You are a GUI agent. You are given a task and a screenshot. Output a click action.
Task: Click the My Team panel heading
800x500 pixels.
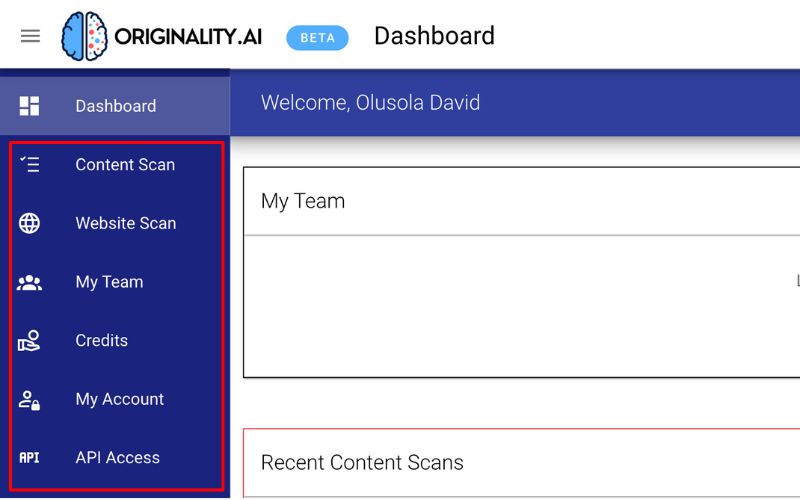pyautogui.click(x=303, y=201)
